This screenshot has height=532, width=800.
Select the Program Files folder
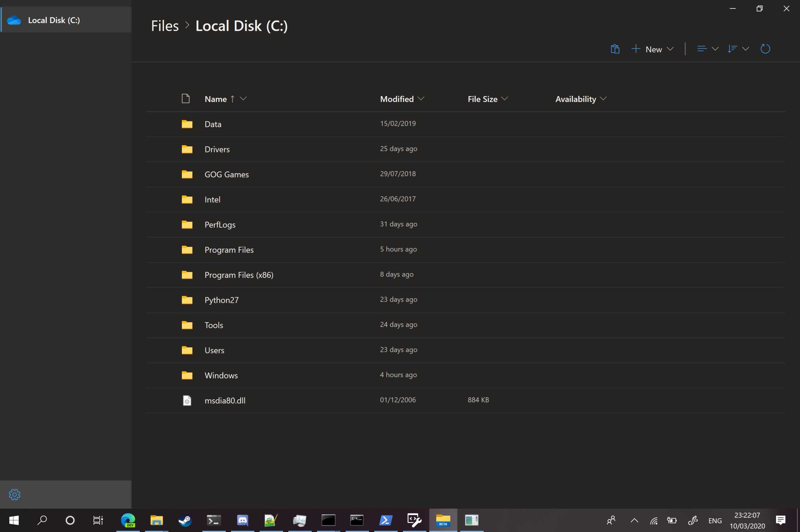click(229, 249)
